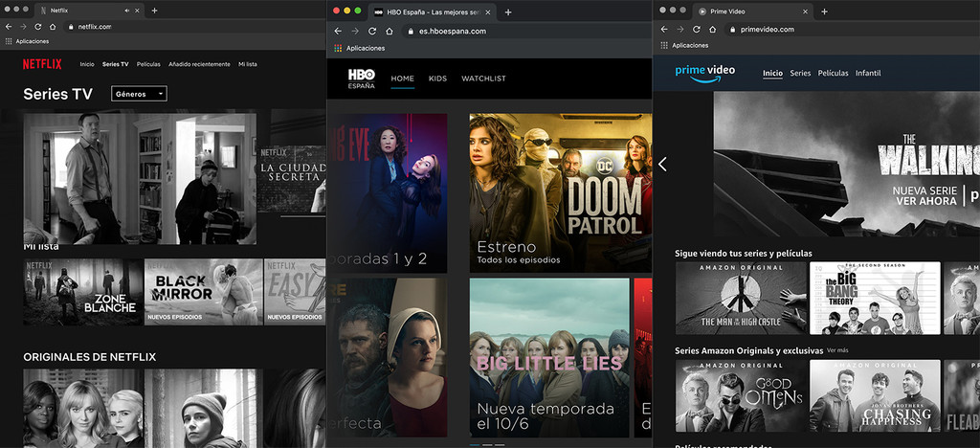Open La Ciudad Secreta thumbnail on Netflix
The image size is (980, 448).
tap(292, 179)
